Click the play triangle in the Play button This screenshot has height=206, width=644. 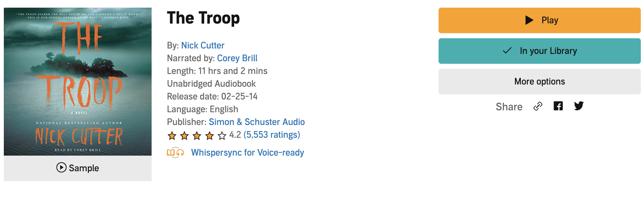[x=529, y=20]
